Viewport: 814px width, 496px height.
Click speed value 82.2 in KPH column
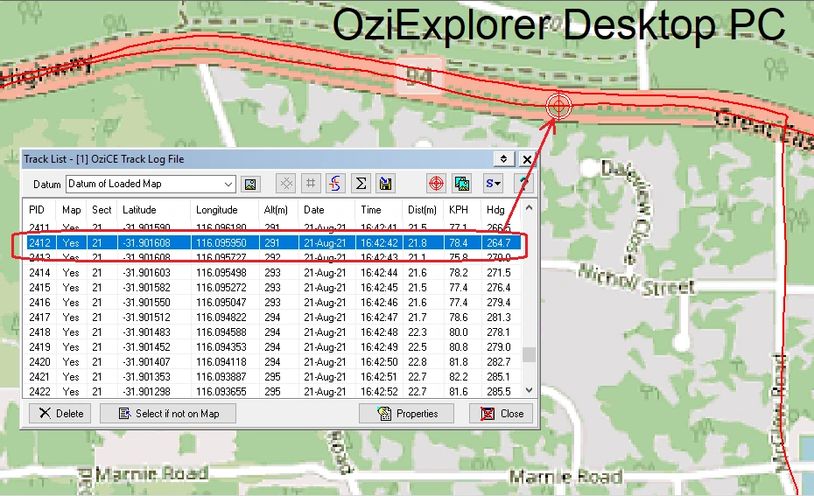(x=458, y=377)
